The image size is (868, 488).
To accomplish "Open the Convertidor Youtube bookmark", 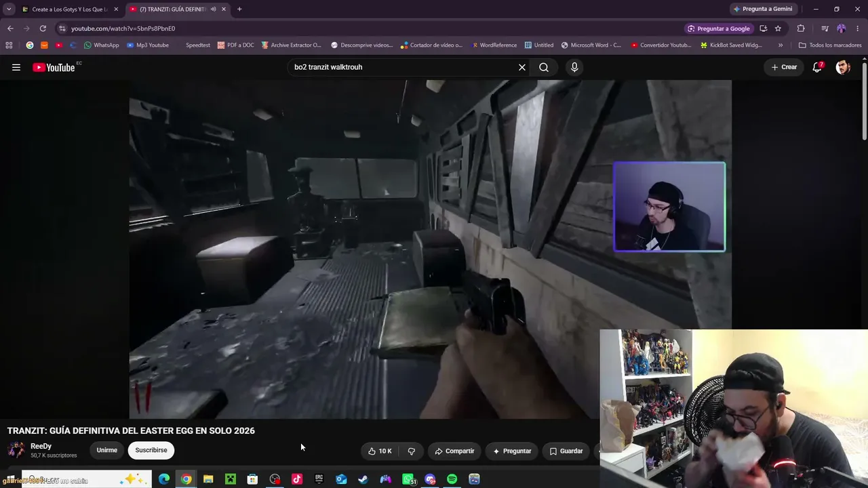I will tap(661, 45).
